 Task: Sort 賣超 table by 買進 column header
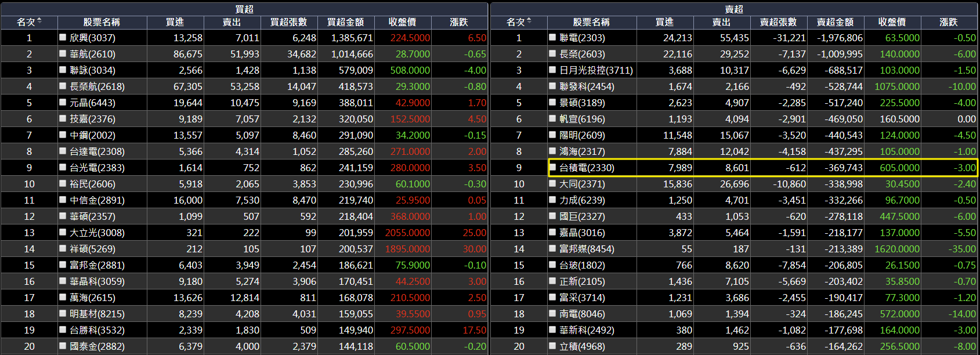coord(664,22)
